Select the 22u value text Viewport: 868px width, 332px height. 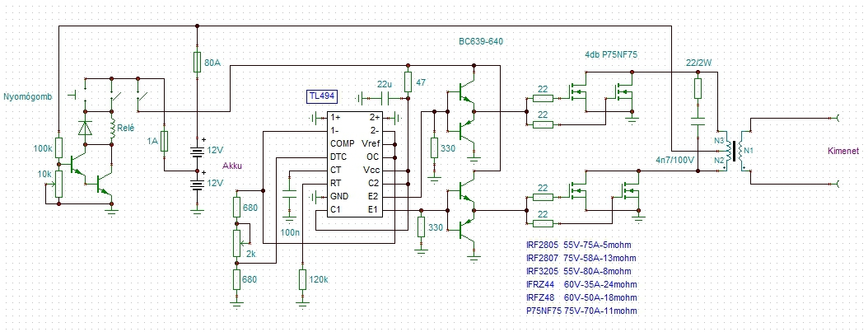click(385, 84)
